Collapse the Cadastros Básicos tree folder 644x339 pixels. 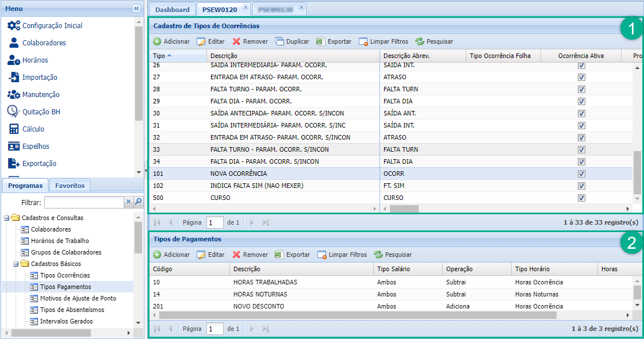[16, 264]
